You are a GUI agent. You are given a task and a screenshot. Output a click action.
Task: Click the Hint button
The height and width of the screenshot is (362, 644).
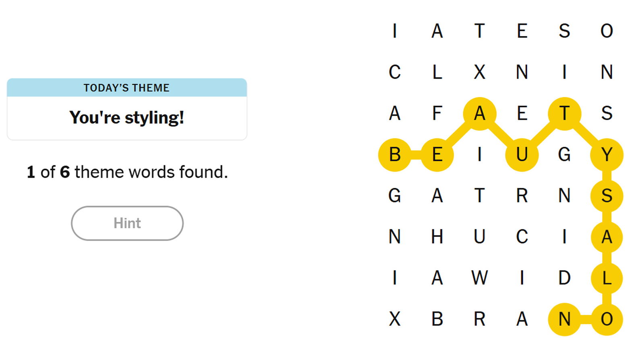pyautogui.click(x=127, y=223)
